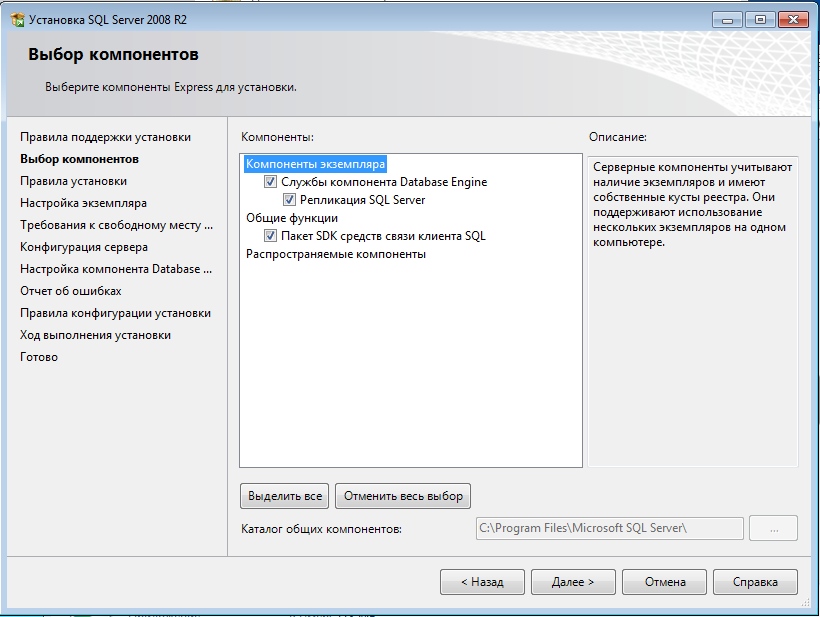820x617 pixels.
Task: Select Ход выполнения установки step
Action: tap(95, 335)
